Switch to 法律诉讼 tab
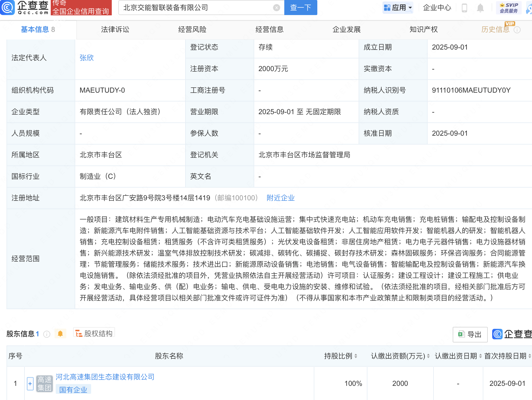The image size is (532, 400). [115, 29]
